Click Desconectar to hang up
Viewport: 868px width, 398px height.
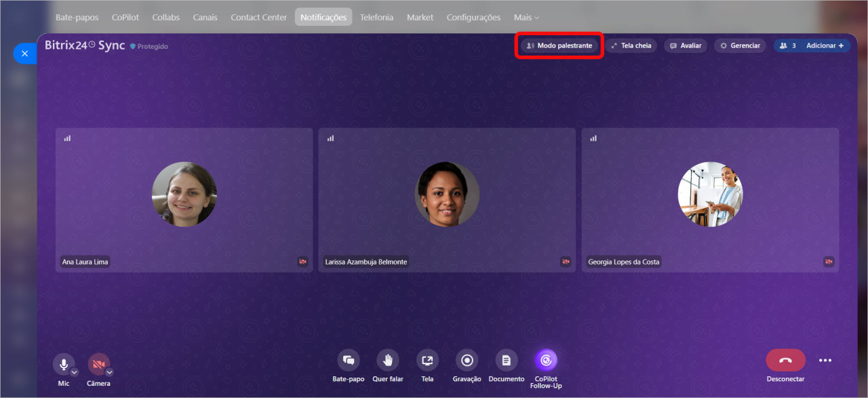point(785,360)
